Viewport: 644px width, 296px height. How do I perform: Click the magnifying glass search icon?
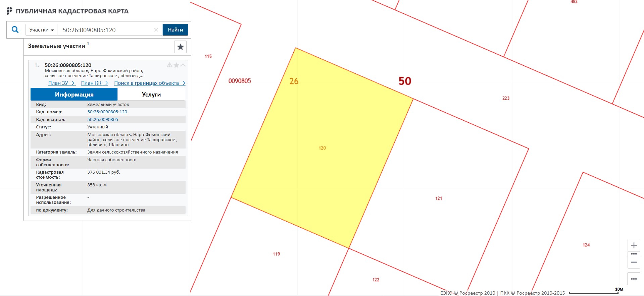[15, 29]
